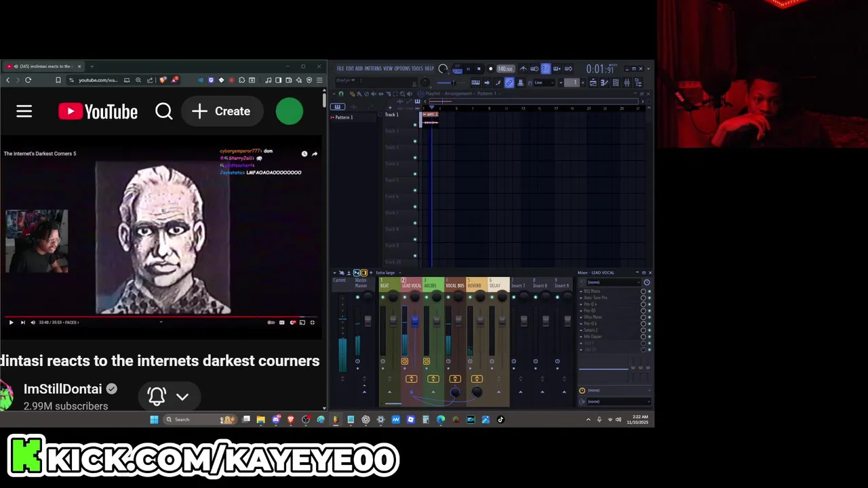This screenshot has width=868, height=488.
Task: Click the watch later clock icon on video
Action: click(x=304, y=154)
